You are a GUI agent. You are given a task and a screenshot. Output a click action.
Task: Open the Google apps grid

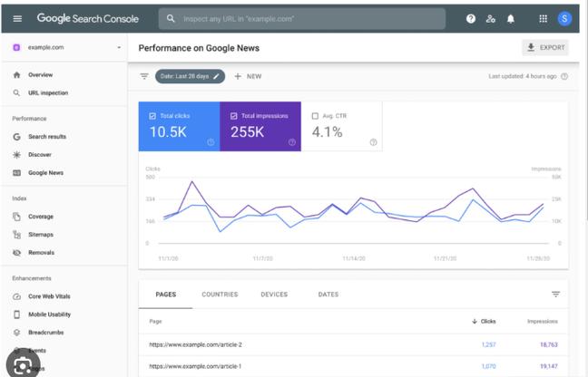point(543,18)
